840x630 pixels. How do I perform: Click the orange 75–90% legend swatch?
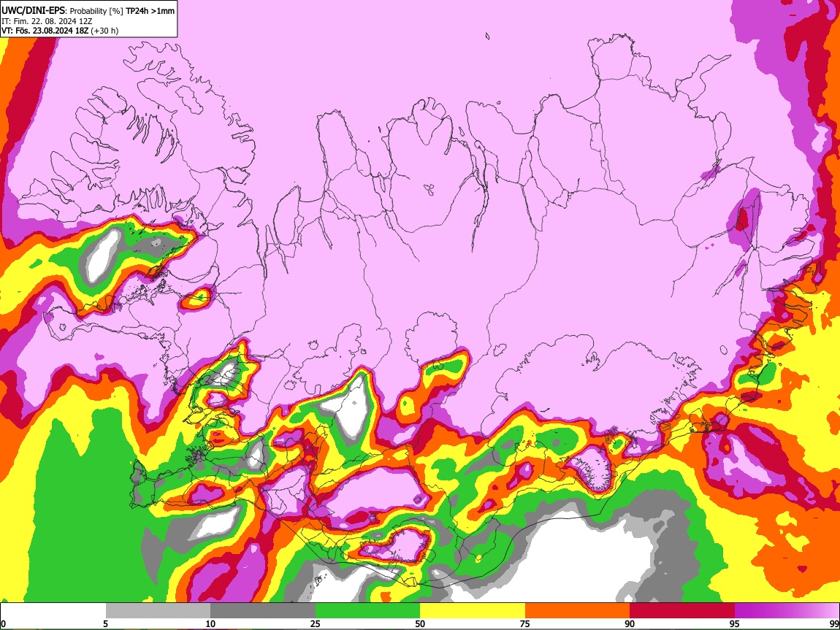coord(577,611)
